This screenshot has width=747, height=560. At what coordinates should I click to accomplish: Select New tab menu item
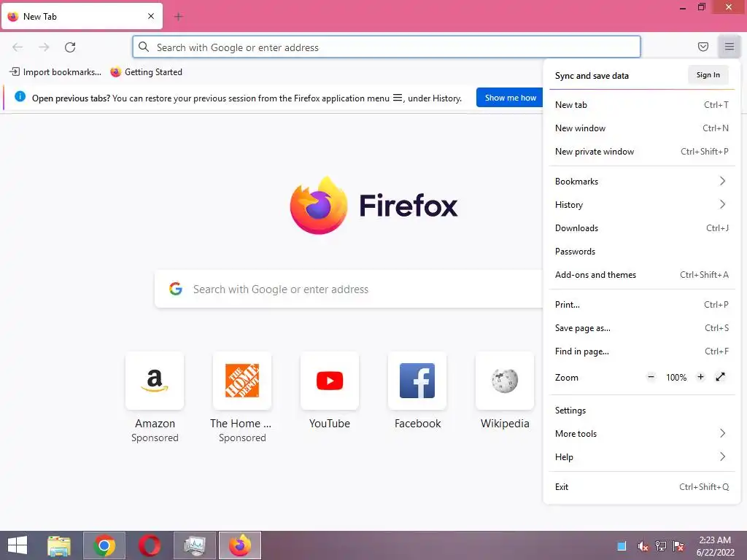click(641, 105)
